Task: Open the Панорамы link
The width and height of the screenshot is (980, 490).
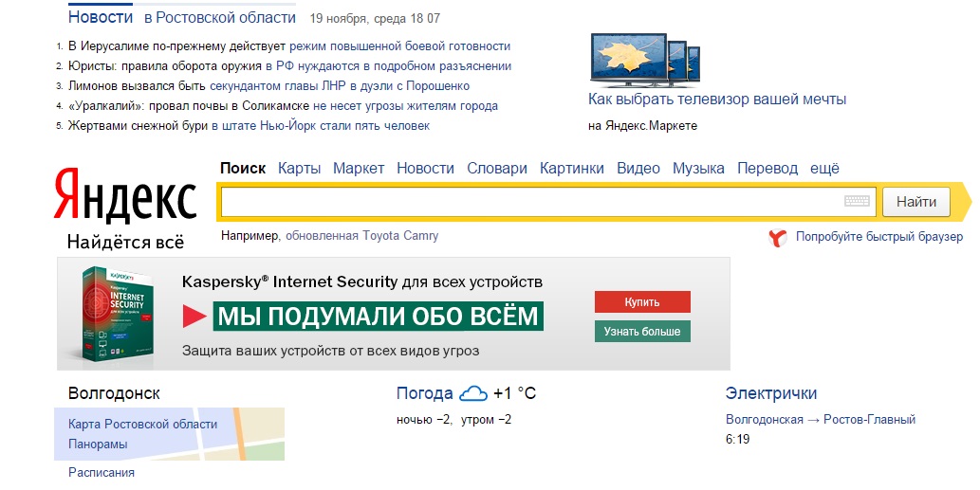Action: [98, 444]
